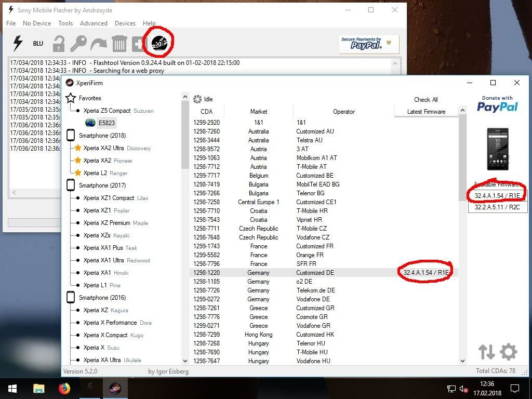Select Xperia XZs Keyaki
532x399 pixels.
click(x=107, y=235)
